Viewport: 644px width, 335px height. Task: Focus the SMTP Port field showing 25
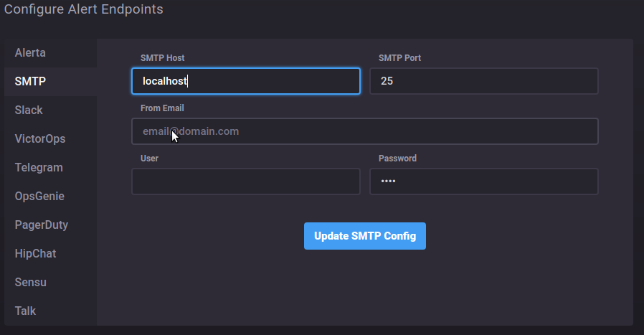point(483,81)
